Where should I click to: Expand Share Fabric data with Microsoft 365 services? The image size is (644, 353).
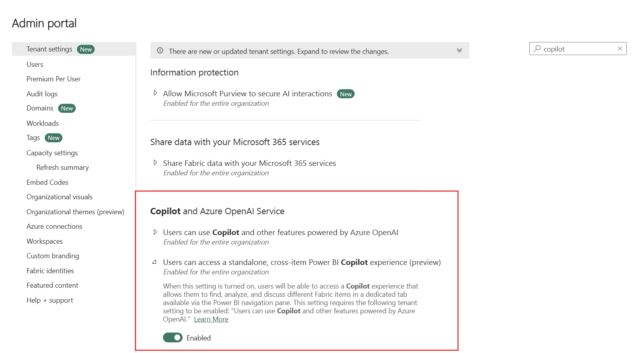click(156, 163)
